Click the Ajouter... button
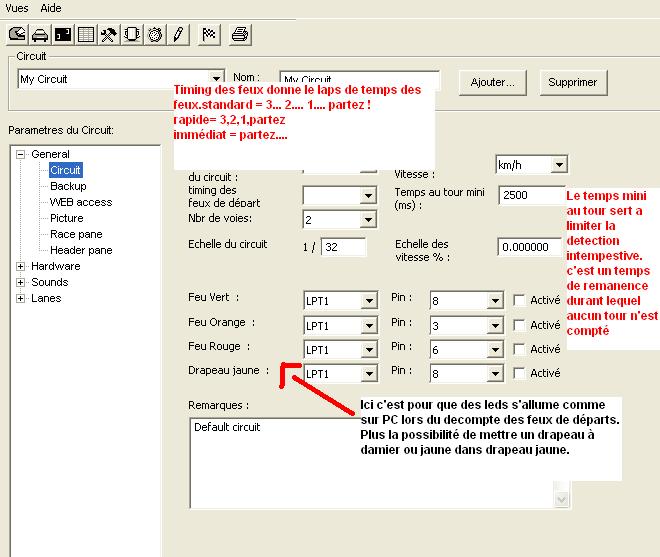 [492, 82]
